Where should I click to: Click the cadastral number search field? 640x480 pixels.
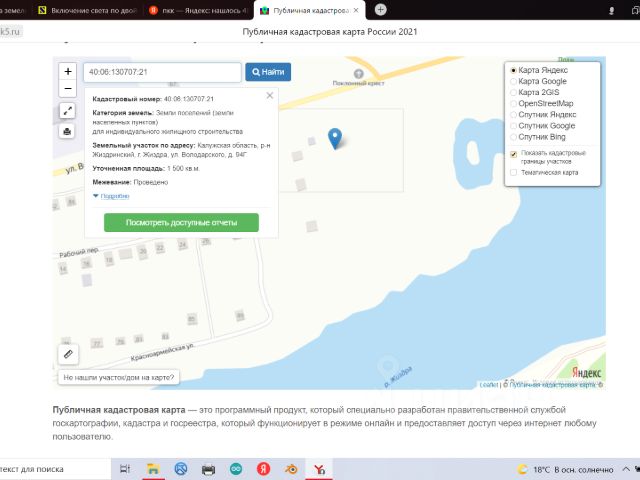click(x=161, y=72)
